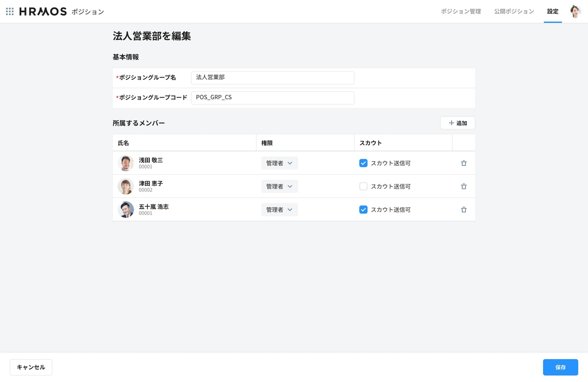This screenshot has height=382, width=588.
Task: Delete 津田 恵子 with trash icon
Action: tap(464, 186)
